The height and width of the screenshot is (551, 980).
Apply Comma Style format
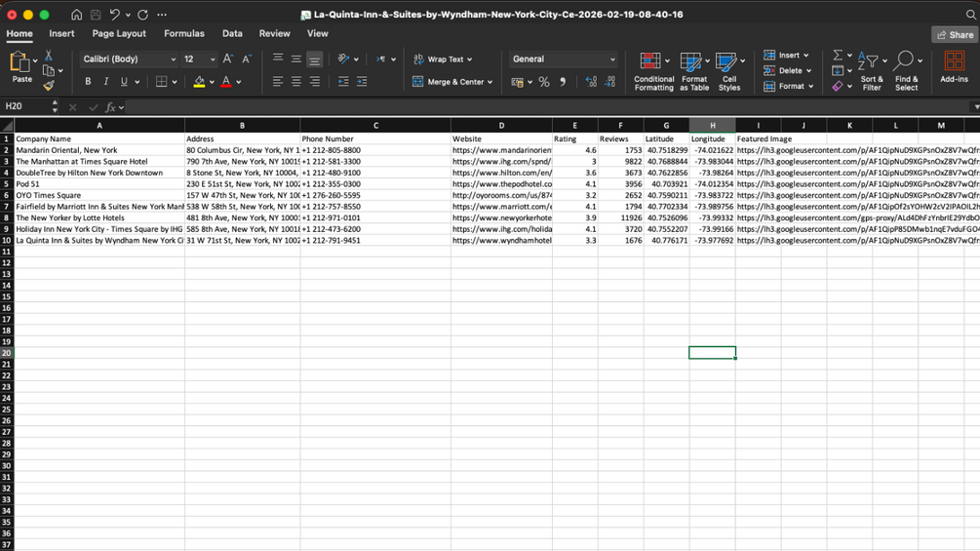[563, 82]
